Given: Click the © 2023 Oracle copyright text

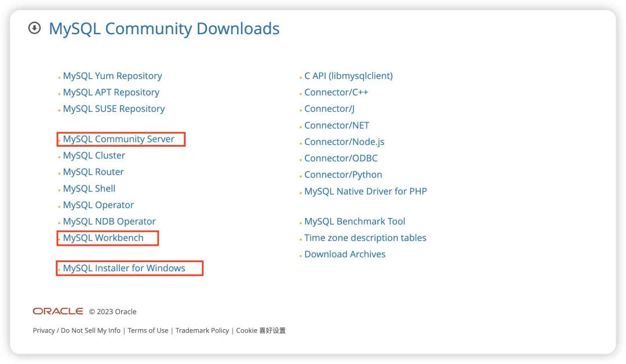Looking at the screenshot, I should (112, 312).
